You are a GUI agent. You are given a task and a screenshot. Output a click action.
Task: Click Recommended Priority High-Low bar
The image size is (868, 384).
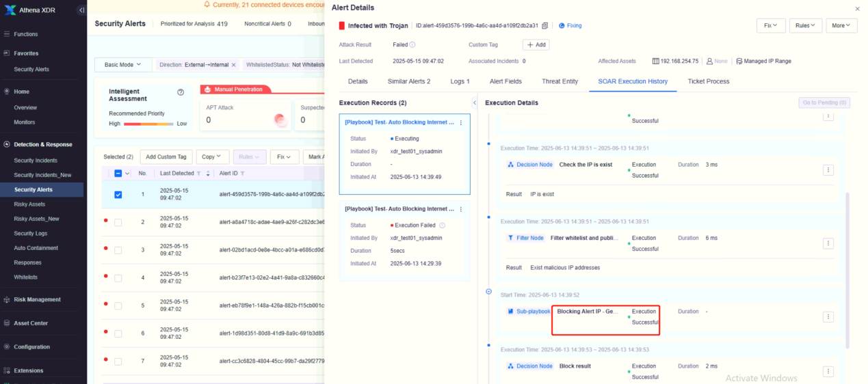tap(150, 124)
